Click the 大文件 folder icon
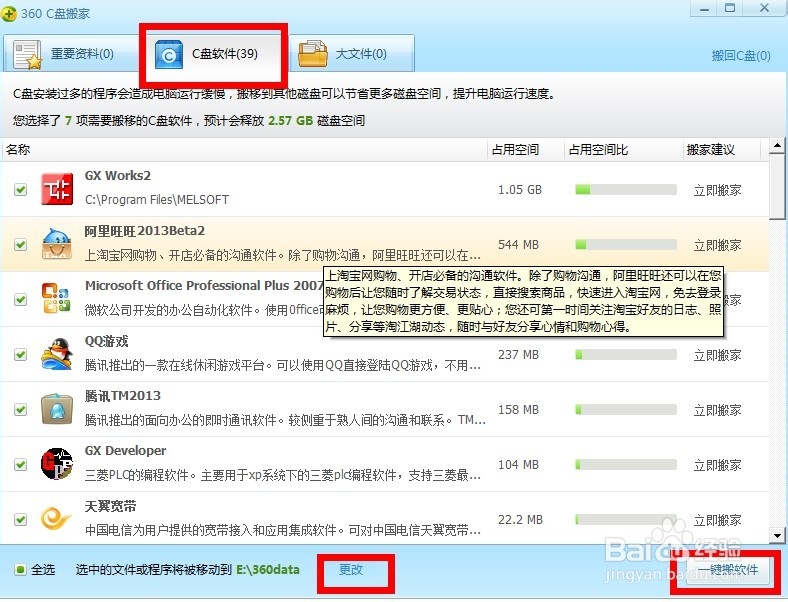Viewport: 788px width, 602px height. click(313, 54)
